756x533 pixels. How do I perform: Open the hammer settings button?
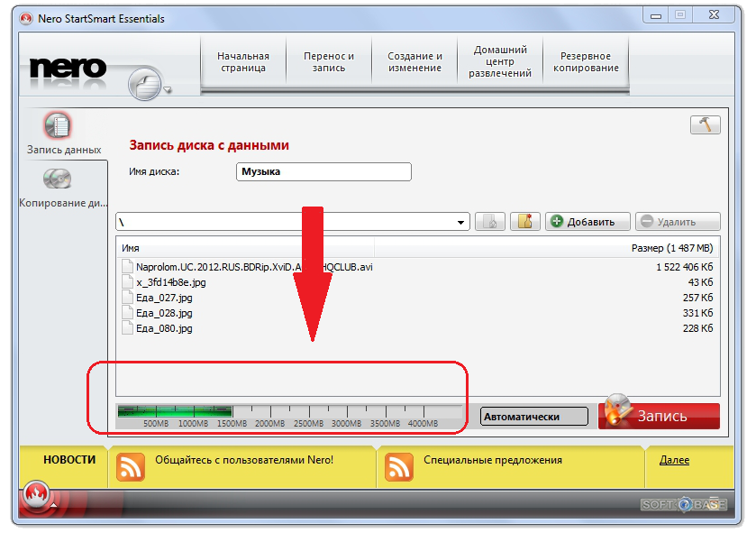705,125
